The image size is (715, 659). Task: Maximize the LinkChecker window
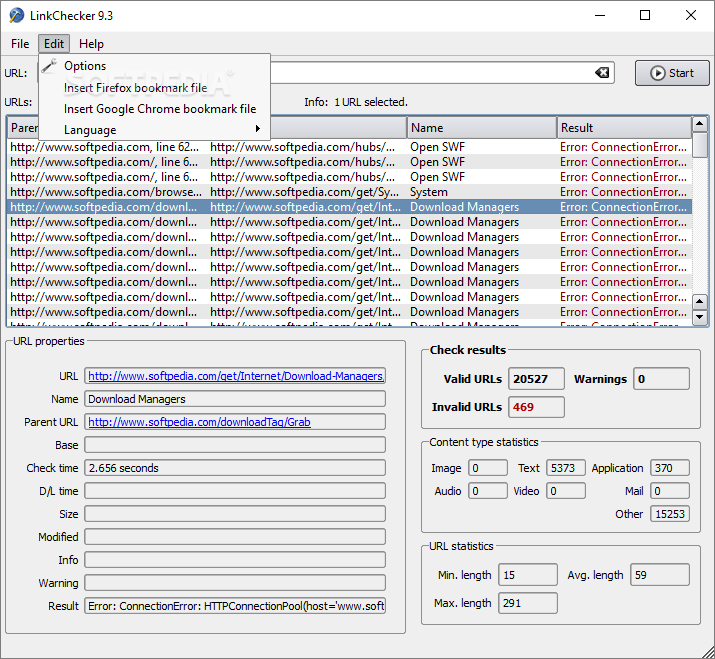(645, 16)
